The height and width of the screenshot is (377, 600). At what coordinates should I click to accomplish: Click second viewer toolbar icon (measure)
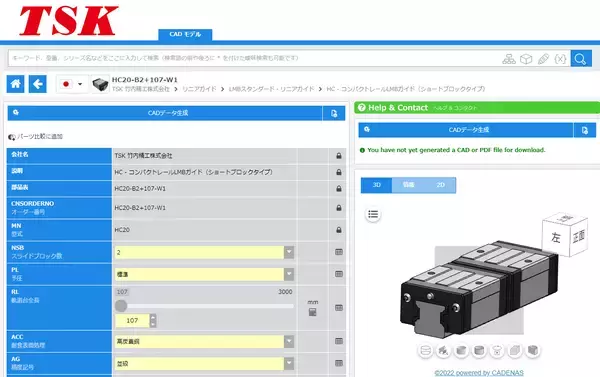click(x=443, y=351)
